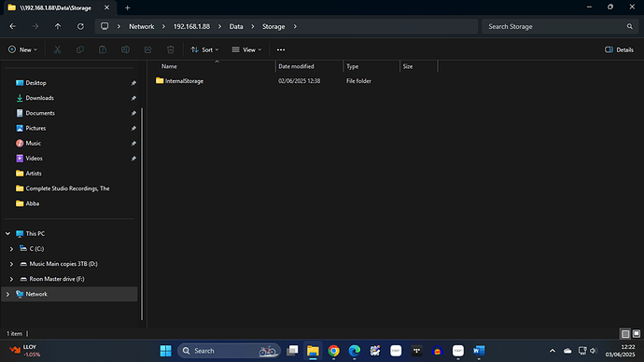Click the Delete trash icon in toolbar
The width and height of the screenshot is (644, 362).
tap(171, 49)
